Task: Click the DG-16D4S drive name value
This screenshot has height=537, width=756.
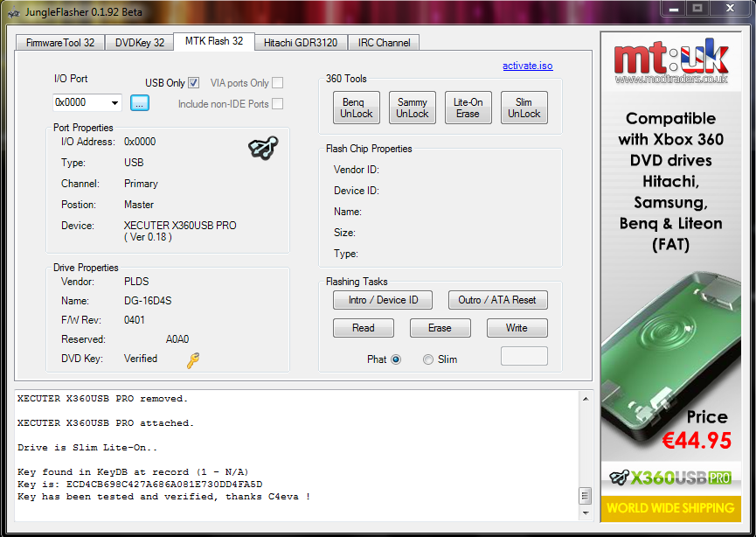Action: 148,301
